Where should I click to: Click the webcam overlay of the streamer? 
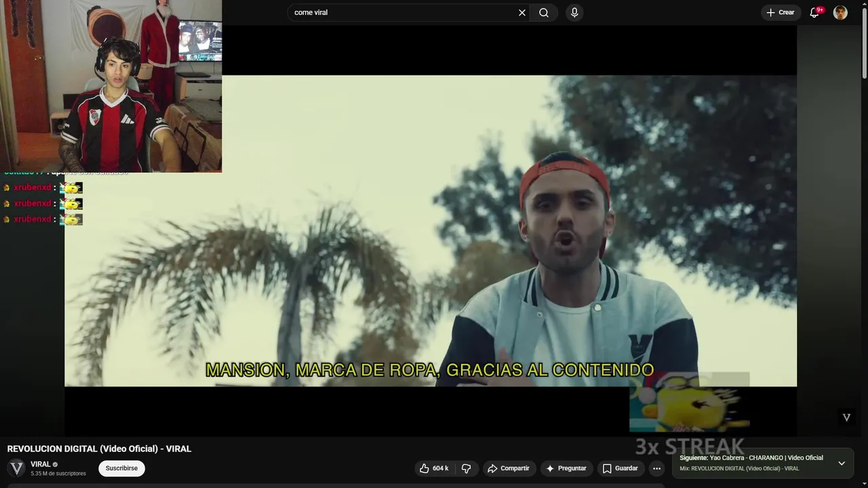[x=111, y=86]
